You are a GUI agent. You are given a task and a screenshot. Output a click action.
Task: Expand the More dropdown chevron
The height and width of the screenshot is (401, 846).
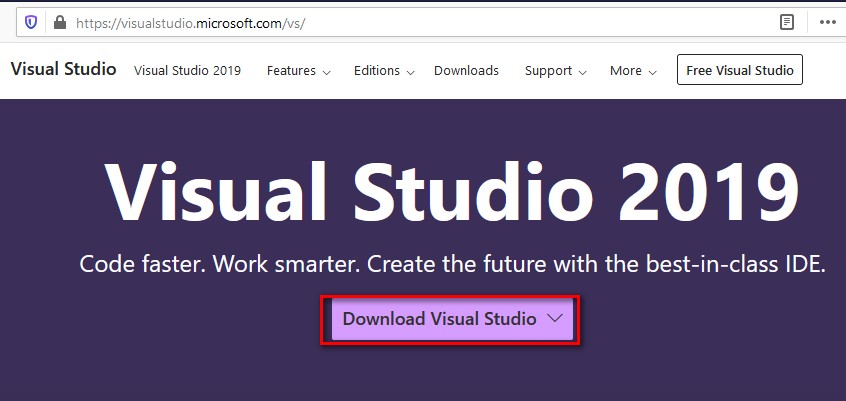tap(652, 72)
